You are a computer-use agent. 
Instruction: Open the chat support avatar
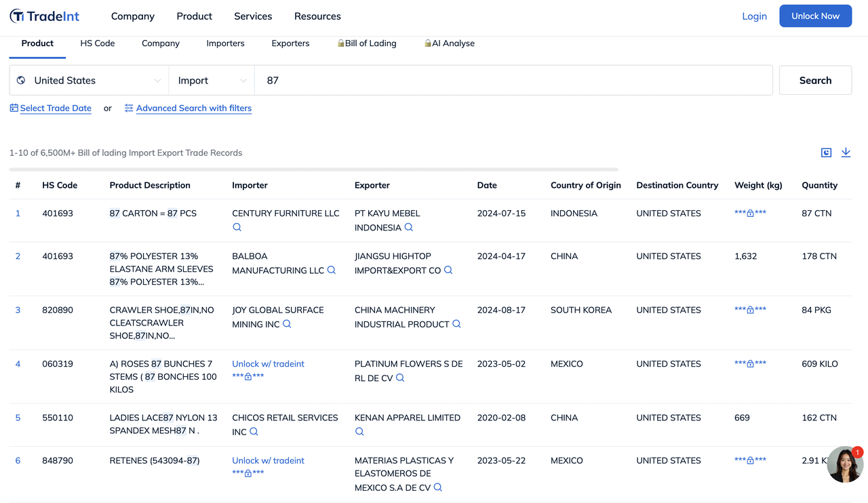(x=845, y=464)
